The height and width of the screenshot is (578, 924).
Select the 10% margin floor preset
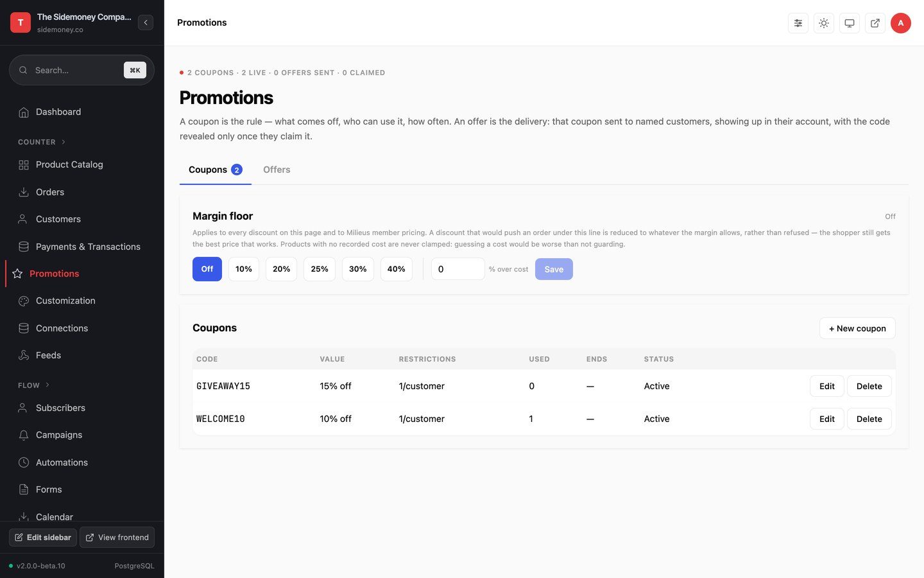(x=244, y=269)
